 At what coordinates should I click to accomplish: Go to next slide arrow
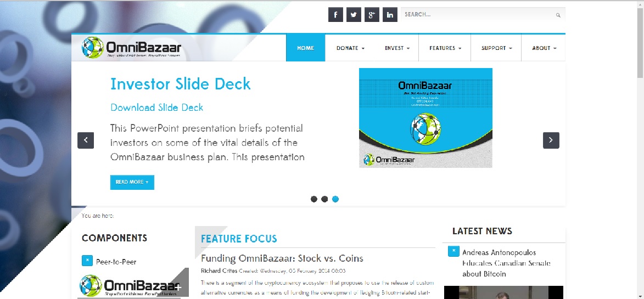tap(551, 140)
